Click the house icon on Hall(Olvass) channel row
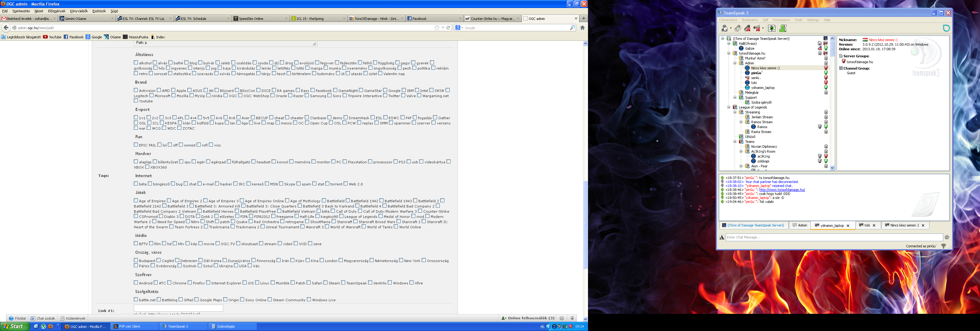This screenshot has width=980, height=331. [820, 44]
